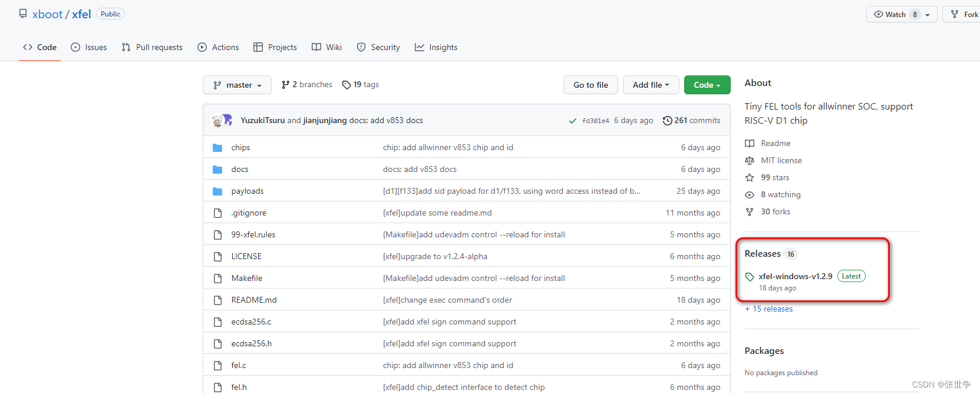Click the MIT license scale icon
Screen dimensions: 980x394
750,161
